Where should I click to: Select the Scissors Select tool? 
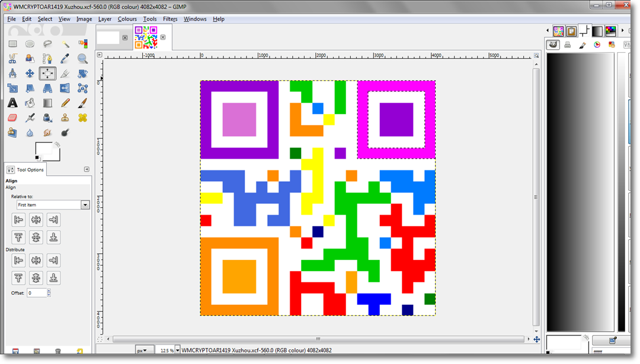(12, 59)
